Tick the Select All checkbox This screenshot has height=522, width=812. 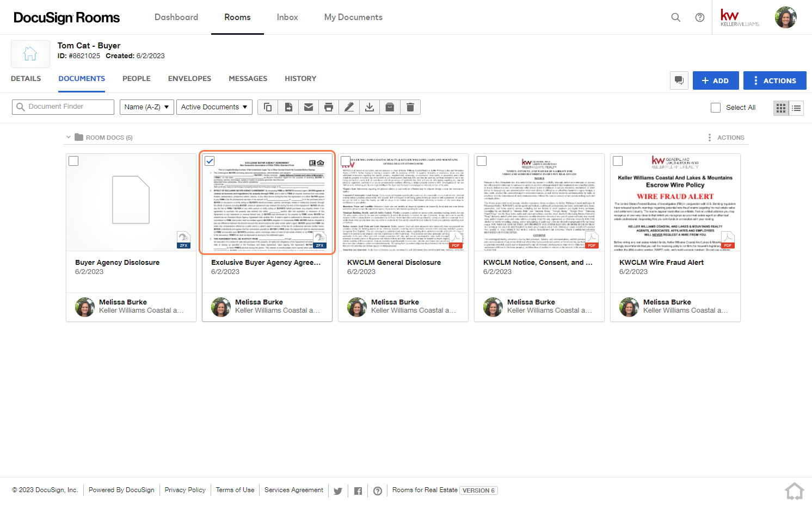tap(716, 108)
